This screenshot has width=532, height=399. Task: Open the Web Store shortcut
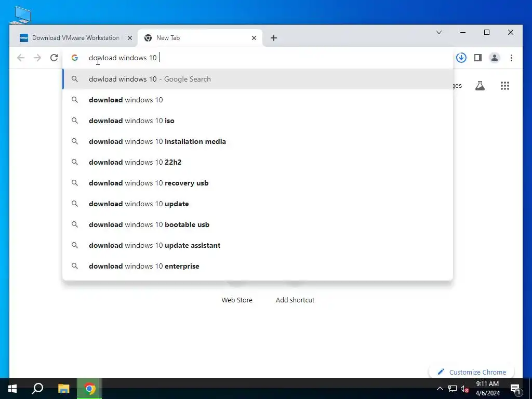click(237, 300)
